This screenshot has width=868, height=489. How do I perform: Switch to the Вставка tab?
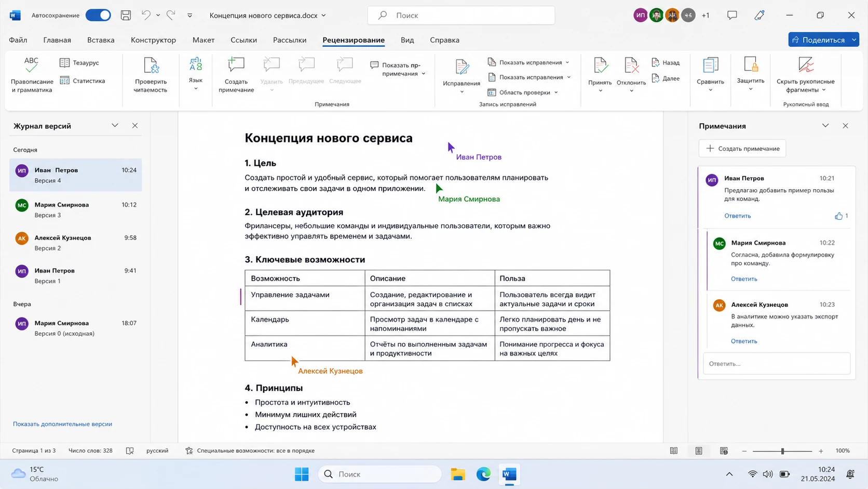[101, 40]
